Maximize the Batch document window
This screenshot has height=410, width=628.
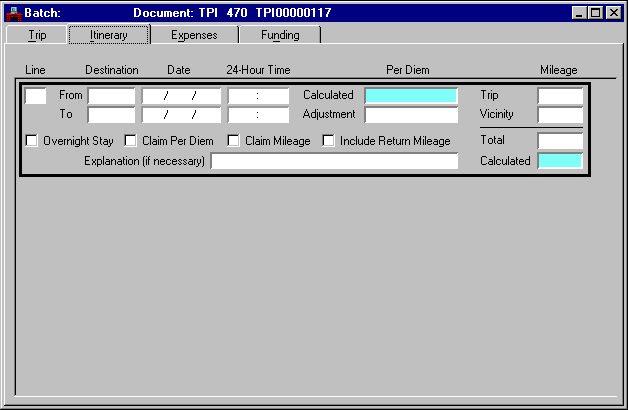596,13
